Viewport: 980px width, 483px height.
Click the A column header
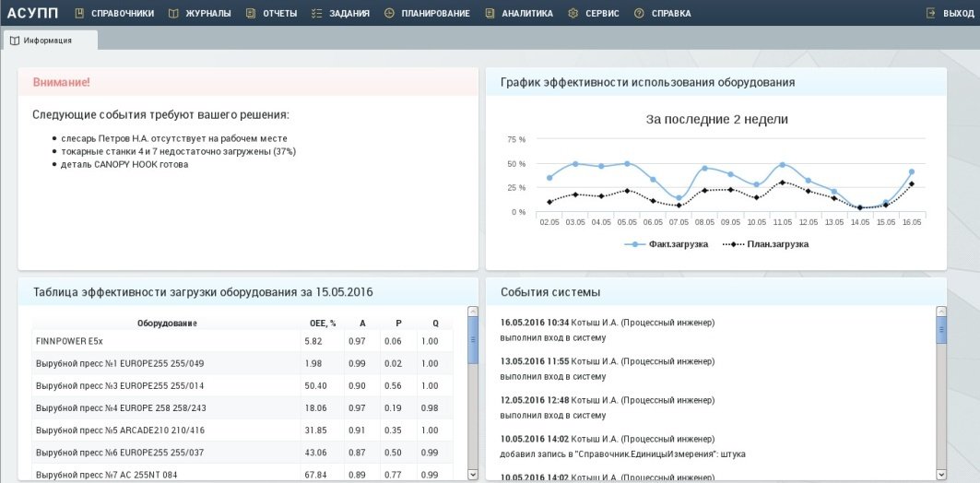pyautogui.click(x=362, y=324)
